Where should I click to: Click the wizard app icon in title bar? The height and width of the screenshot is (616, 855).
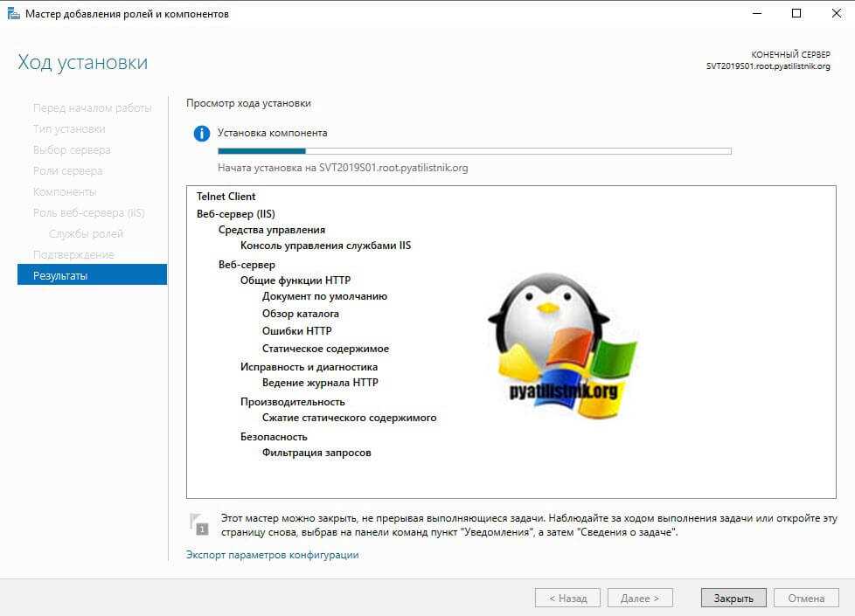(14, 14)
